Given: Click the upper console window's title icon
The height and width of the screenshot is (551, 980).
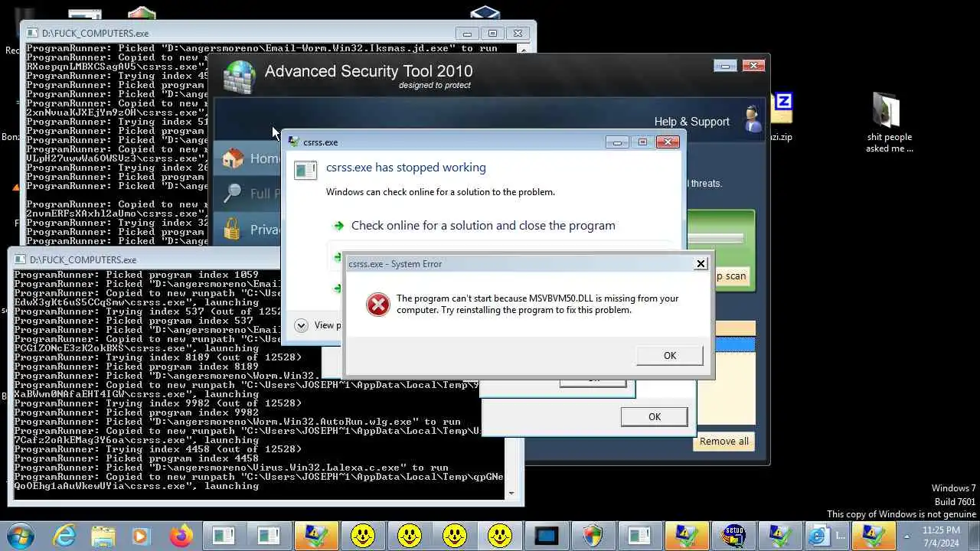Looking at the screenshot, I should [x=33, y=33].
